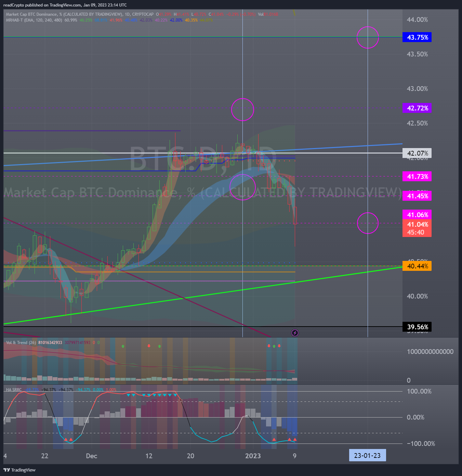Click the 12 date label on time axis

pyautogui.click(x=149, y=456)
